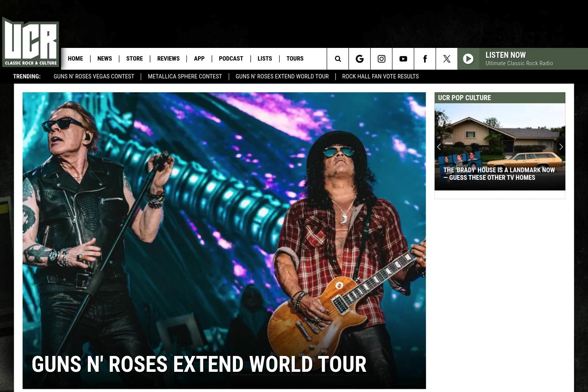Open the Brady house slide thumbnail

pyautogui.click(x=500, y=147)
